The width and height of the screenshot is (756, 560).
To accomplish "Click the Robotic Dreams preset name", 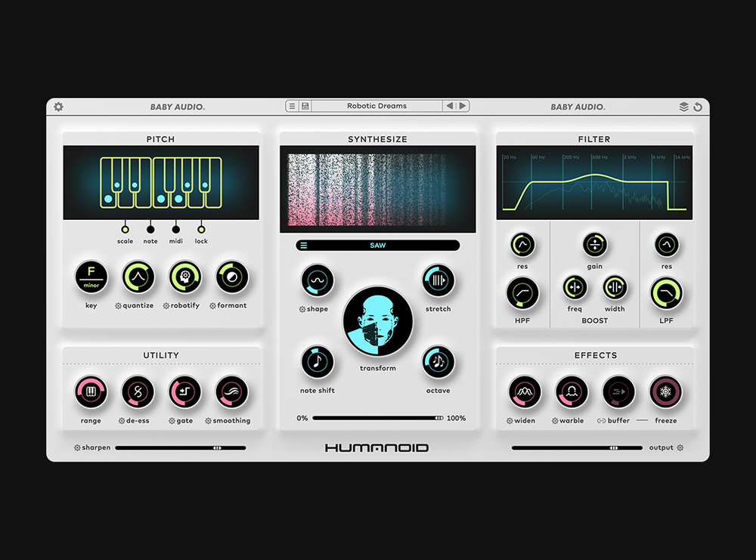I will click(378, 106).
